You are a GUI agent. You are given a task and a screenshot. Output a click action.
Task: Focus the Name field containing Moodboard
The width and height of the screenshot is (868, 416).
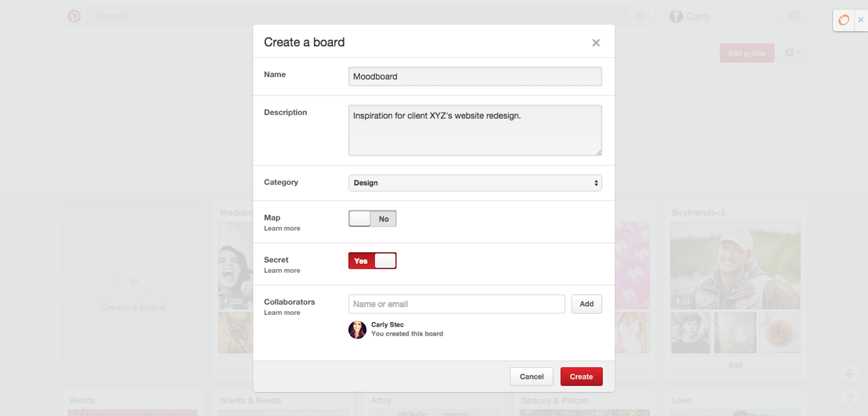pos(475,76)
